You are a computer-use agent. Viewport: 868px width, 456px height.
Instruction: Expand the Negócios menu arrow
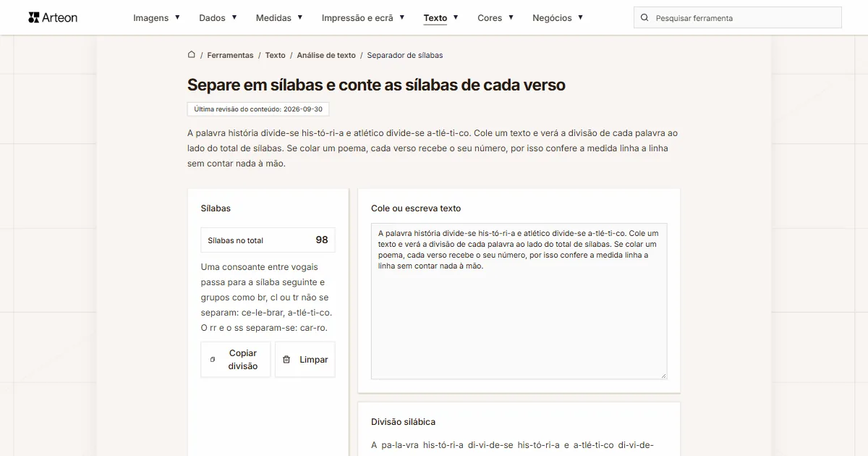pyautogui.click(x=580, y=17)
